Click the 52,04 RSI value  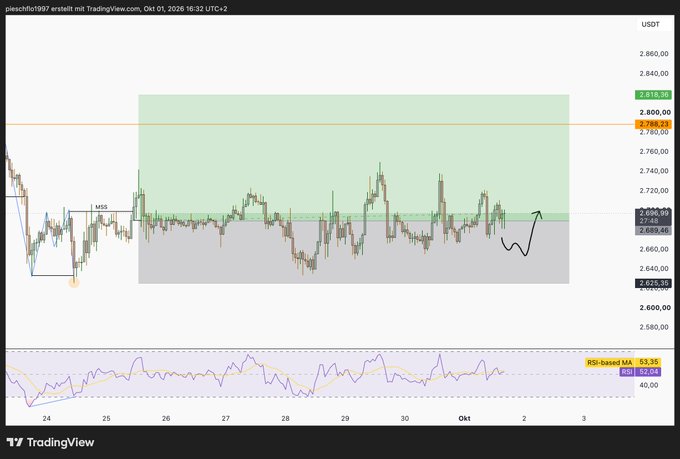pyautogui.click(x=648, y=372)
